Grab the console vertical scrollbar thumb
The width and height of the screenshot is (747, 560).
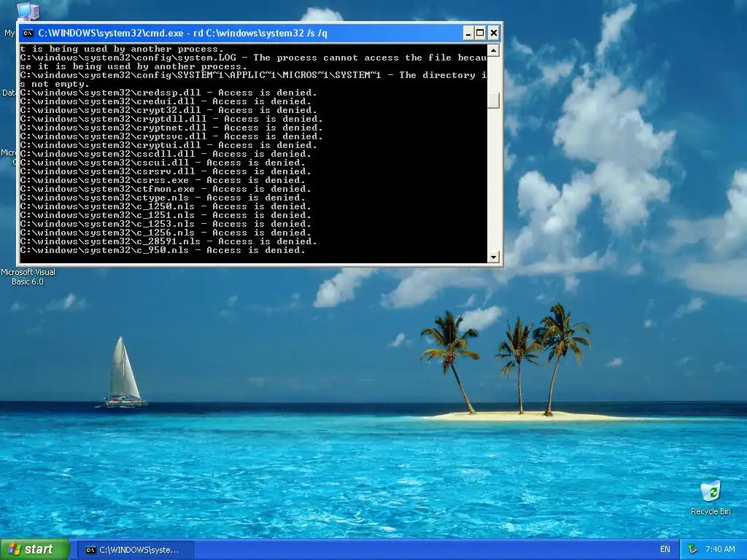pos(493,100)
